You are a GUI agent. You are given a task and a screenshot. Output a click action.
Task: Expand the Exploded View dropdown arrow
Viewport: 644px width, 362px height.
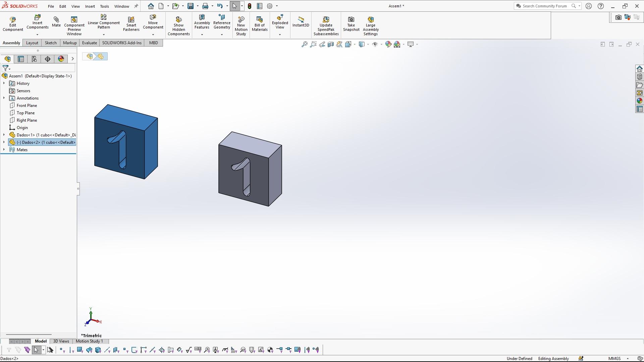tap(280, 35)
